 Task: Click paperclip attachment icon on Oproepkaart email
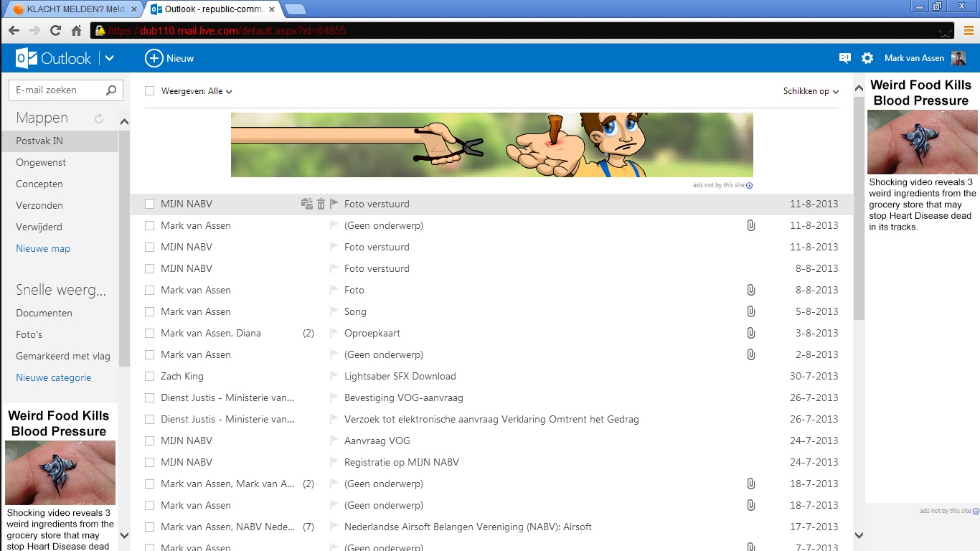[750, 333]
